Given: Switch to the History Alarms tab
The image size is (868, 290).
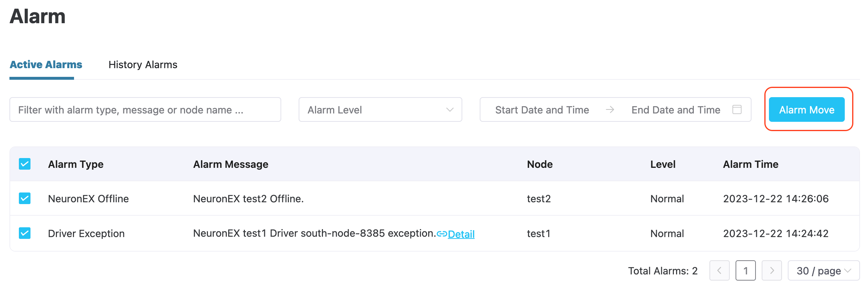Looking at the screenshot, I should coord(143,65).
